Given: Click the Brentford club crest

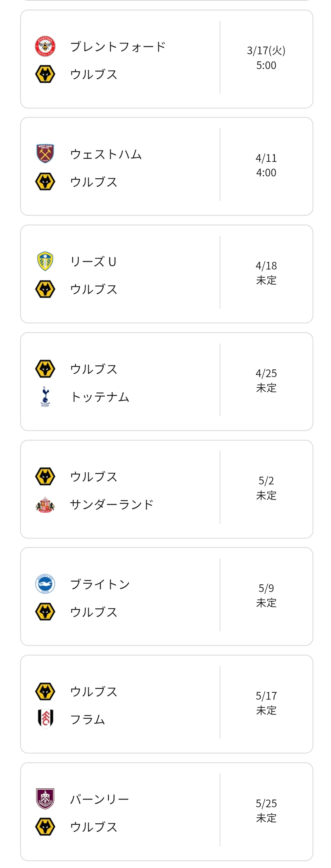Looking at the screenshot, I should coord(45,46).
